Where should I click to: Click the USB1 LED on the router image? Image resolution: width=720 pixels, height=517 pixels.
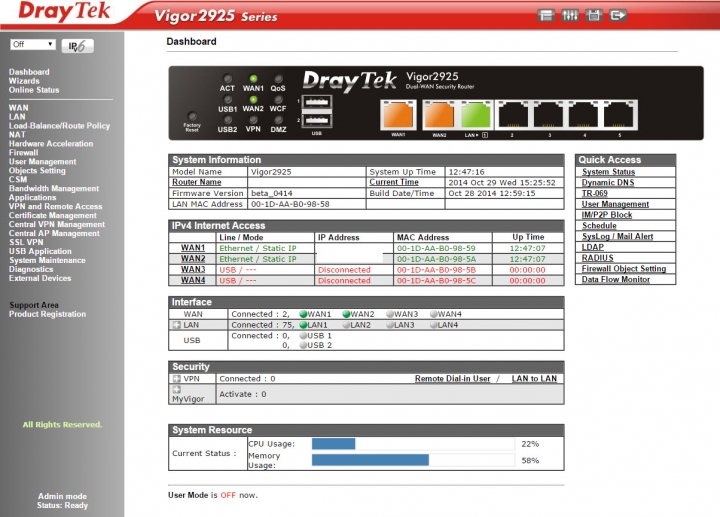tap(227, 99)
